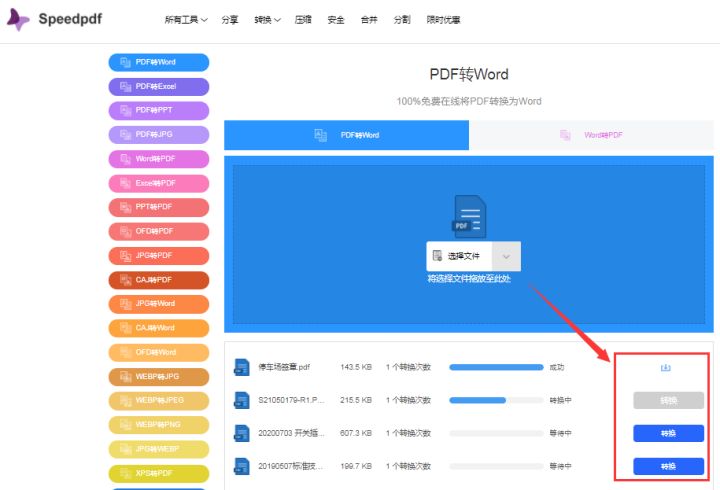Open the 限时优惠 offer link
This screenshot has width=720, height=490.
443,20
